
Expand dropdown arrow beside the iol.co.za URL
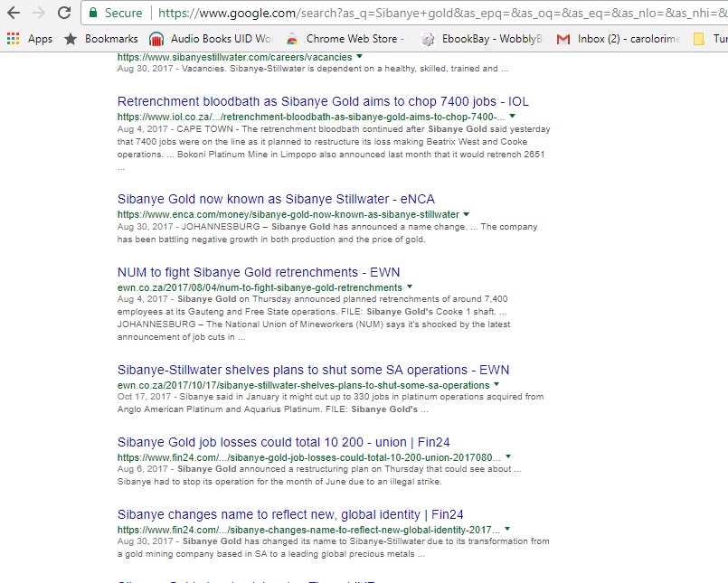[512, 117]
